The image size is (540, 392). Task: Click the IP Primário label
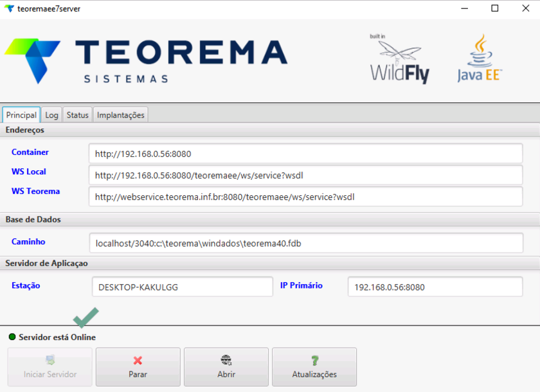[301, 285]
